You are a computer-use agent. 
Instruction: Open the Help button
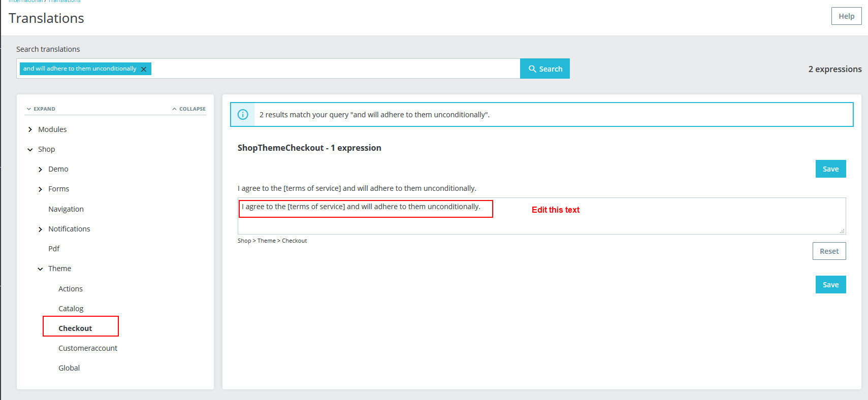[x=846, y=16]
